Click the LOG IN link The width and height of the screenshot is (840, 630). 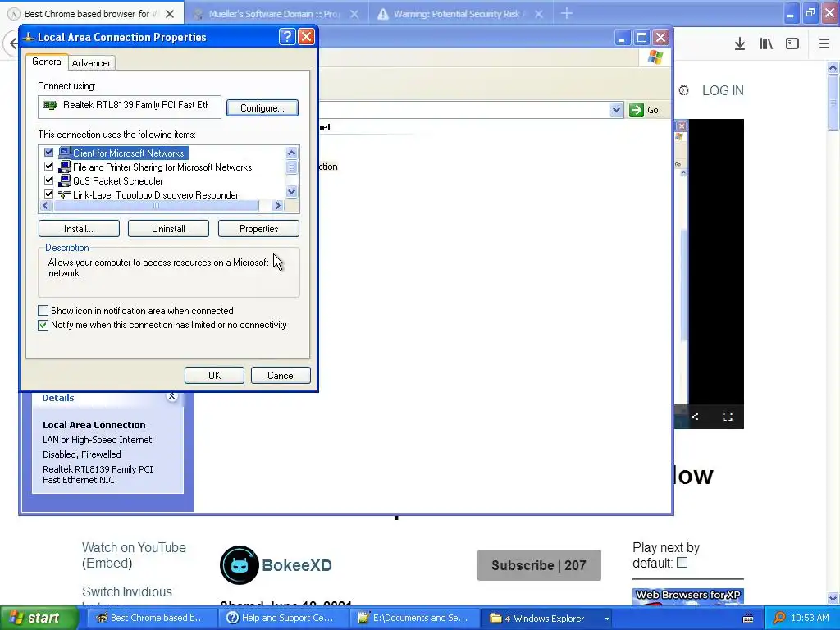(x=723, y=90)
